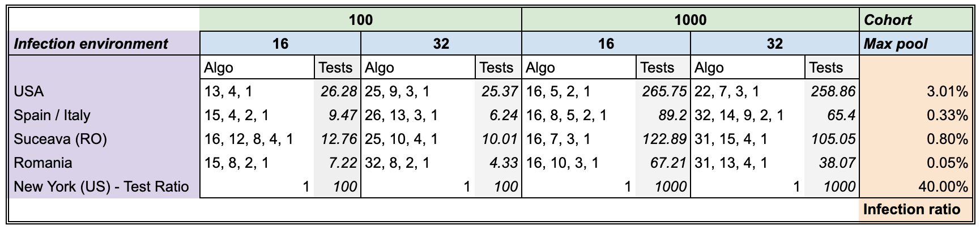Click the cohort 100 header cell
Viewport: 980px width, 229px height.
[361, 20]
